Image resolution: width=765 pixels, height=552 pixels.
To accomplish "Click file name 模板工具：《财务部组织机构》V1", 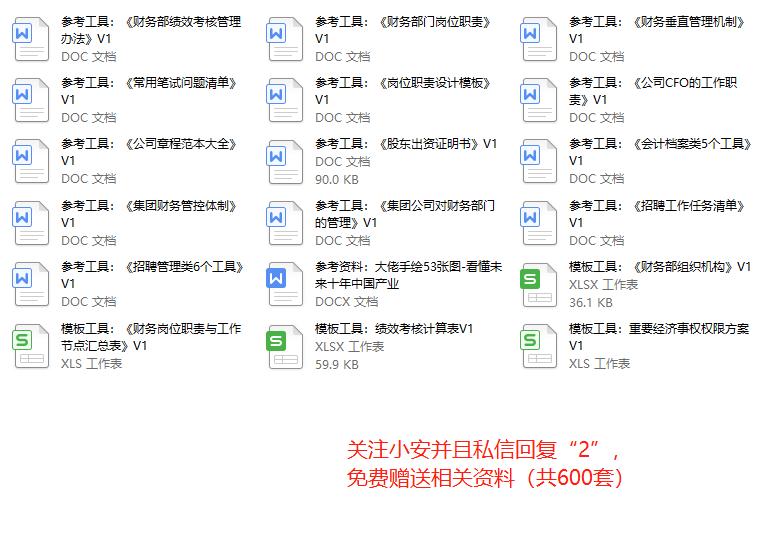I will tap(660, 267).
